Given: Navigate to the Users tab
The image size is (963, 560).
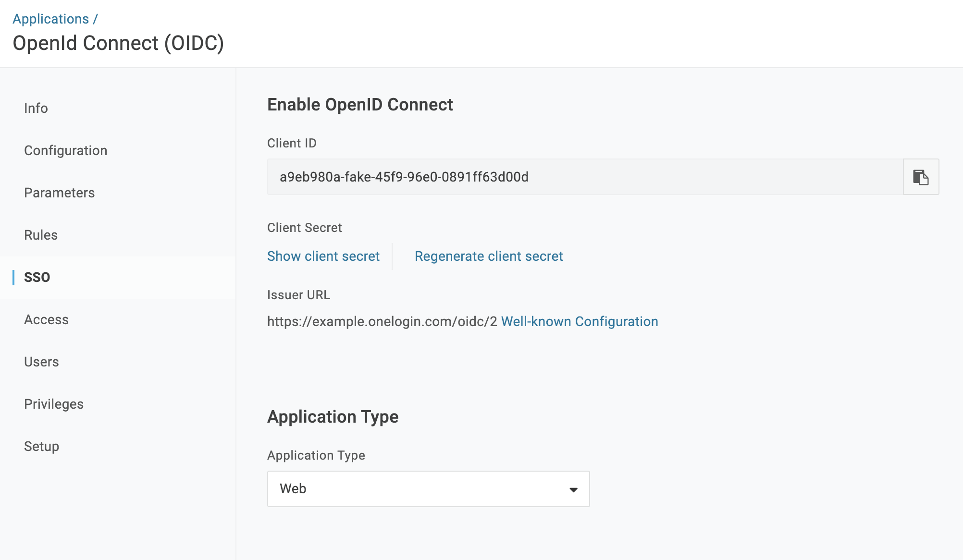Looking at the screenshot, I should [41, 361].
